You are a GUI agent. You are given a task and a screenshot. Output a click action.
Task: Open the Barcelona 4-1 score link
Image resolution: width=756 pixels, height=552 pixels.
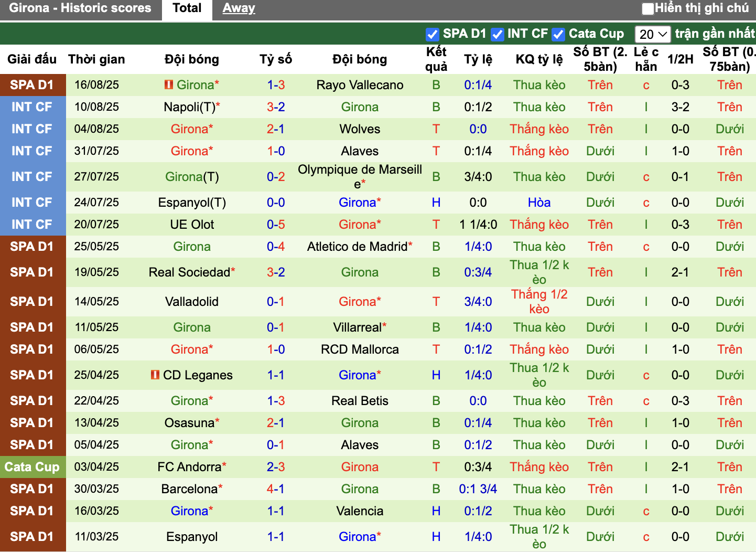coord(276,489)
